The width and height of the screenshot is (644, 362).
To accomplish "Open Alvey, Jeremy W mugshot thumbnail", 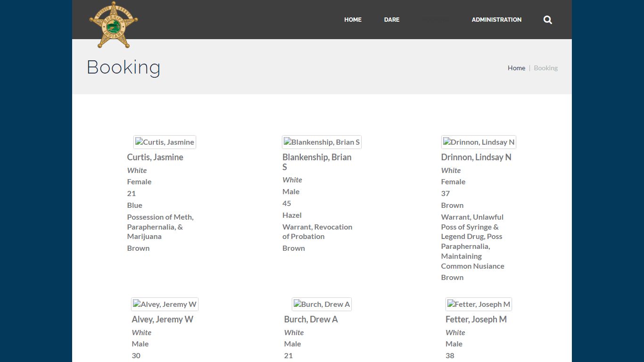I will click(x=165, y=304).
